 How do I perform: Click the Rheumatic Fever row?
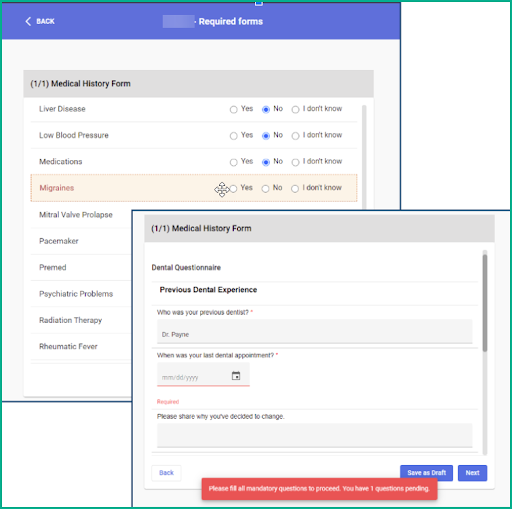(x=81, y=346)
